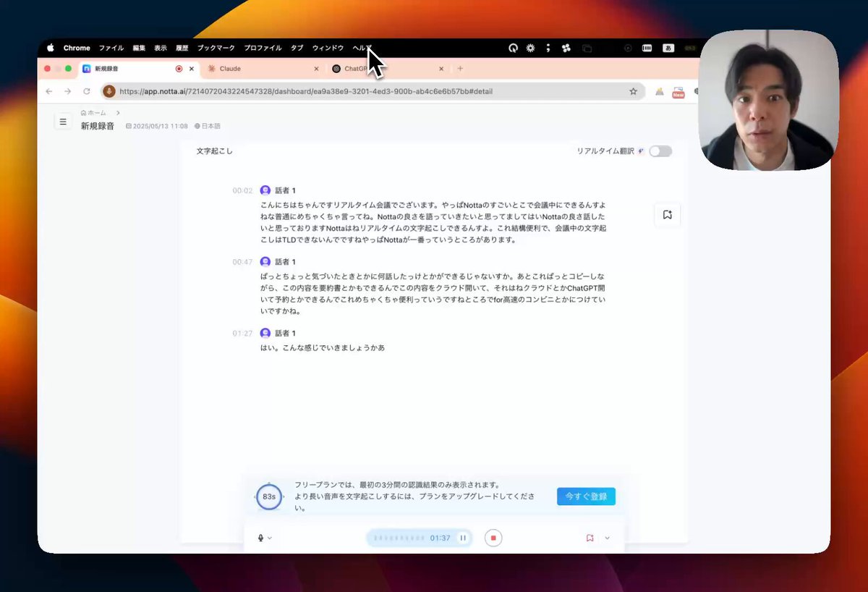Jump to timestamp 00:02
Image resolution: width=868 pixels, height=592 pixels.
tap(242, 191)
